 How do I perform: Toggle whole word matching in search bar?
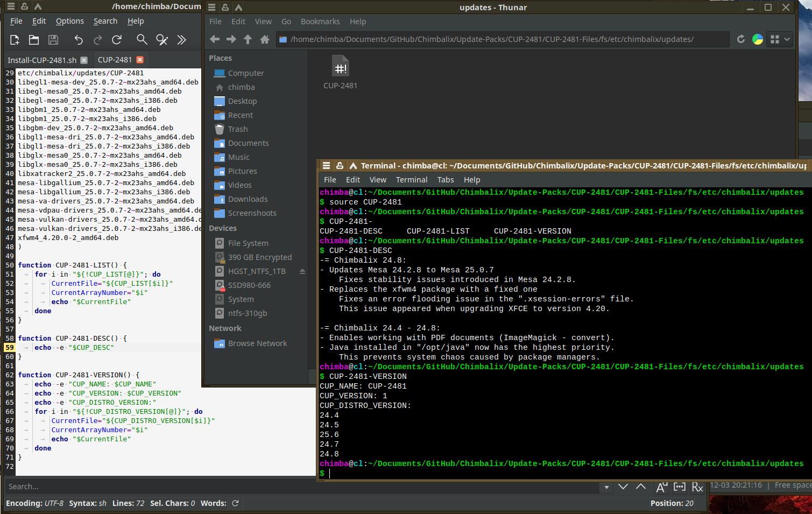[x=680, y=487]
